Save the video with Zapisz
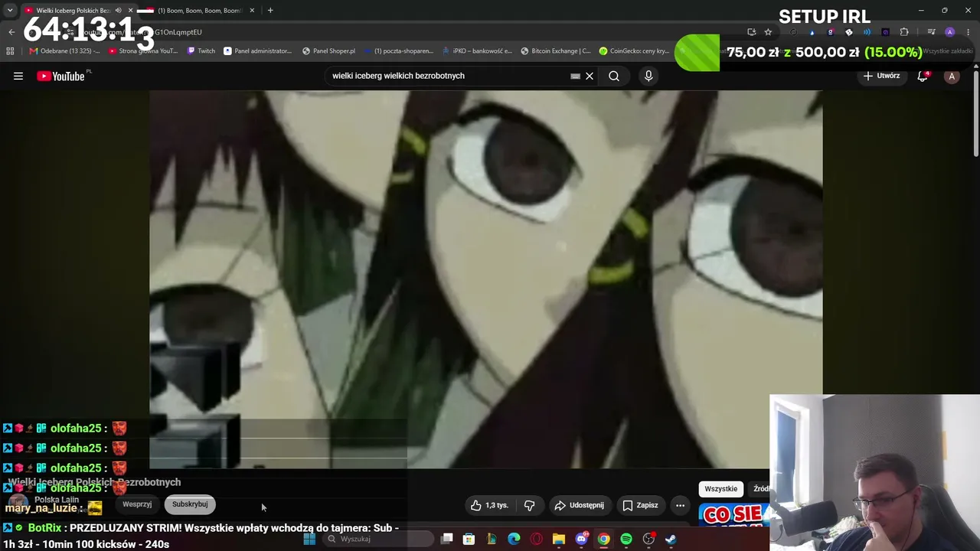980x551 pixels. [x=640, y=505]
